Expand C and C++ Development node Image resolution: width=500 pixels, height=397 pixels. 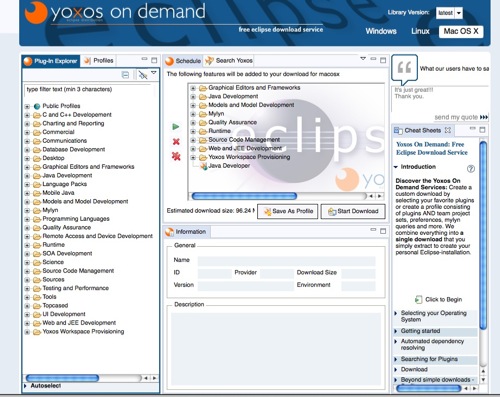(27, 115)
